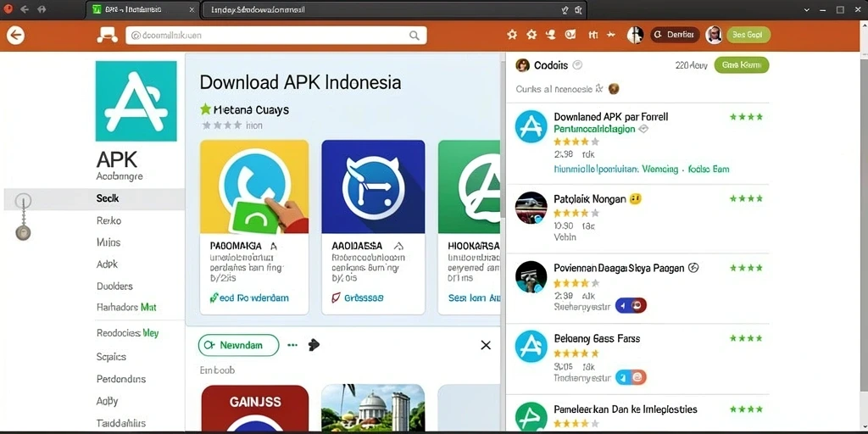Open 'Downlaned APK par Forrell' app icon

pyautogui.click(x=531, y=127)
